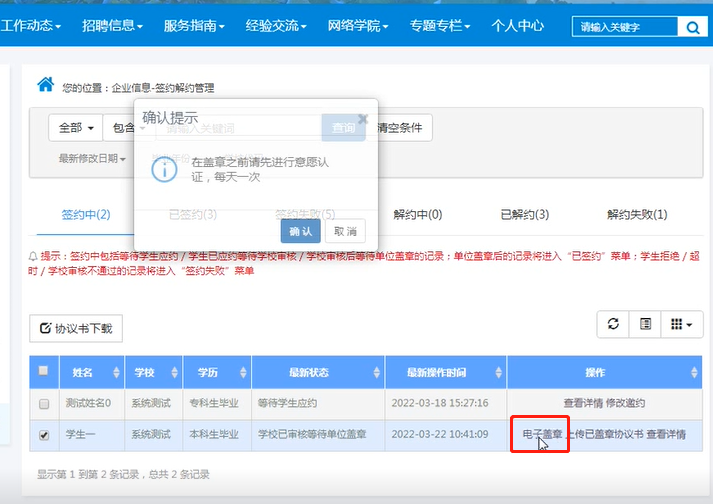Toggle the table view icon next to refresh

click(646, 324)
